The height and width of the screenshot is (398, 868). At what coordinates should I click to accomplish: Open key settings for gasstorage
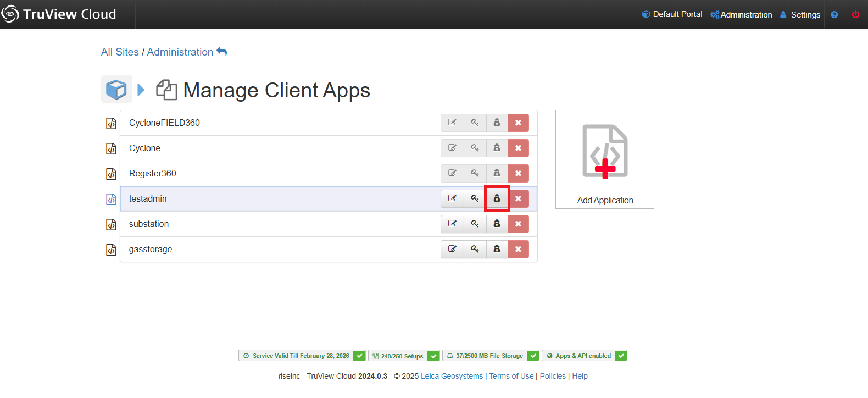point(475,249)
